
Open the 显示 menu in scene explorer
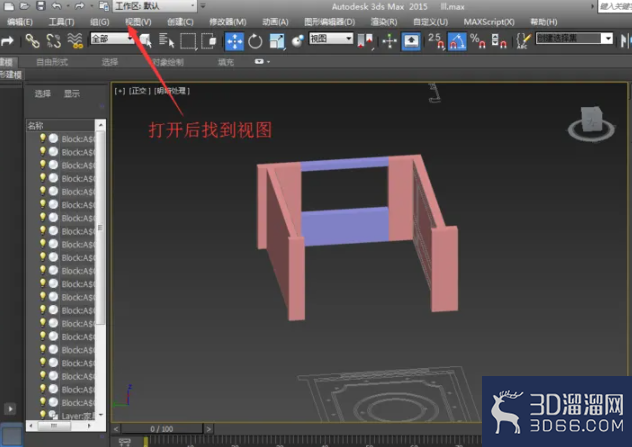coord(72,94)
